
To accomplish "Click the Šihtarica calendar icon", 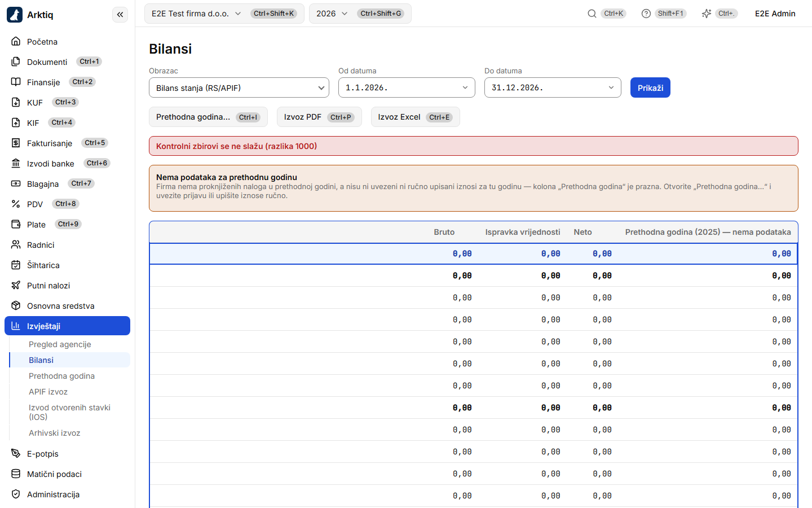I will coord(16,265).
